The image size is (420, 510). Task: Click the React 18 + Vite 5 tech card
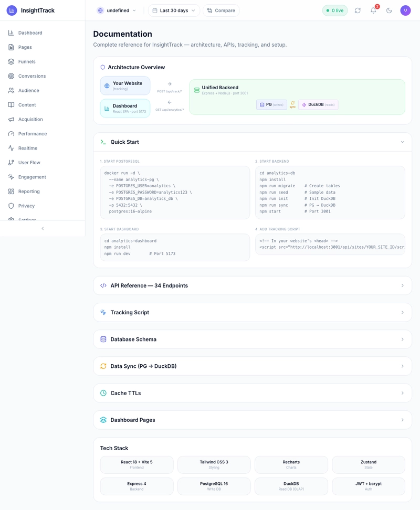pyautogui.click(x=136, y=464)
